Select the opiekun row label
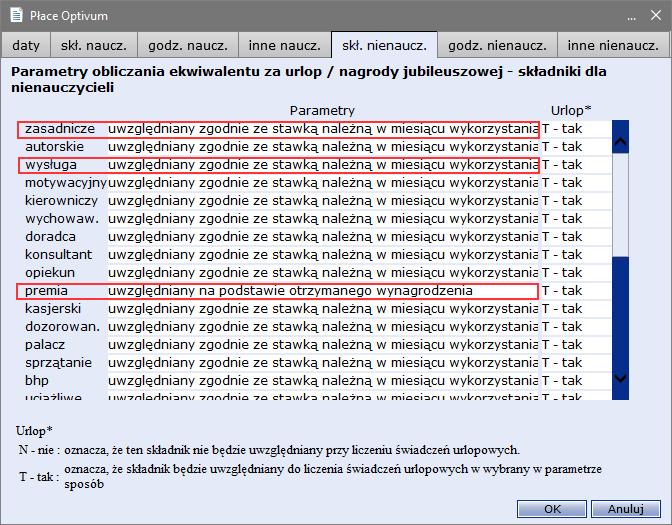Viewport: 672px width, 525px height. click(x=50, y=273)
